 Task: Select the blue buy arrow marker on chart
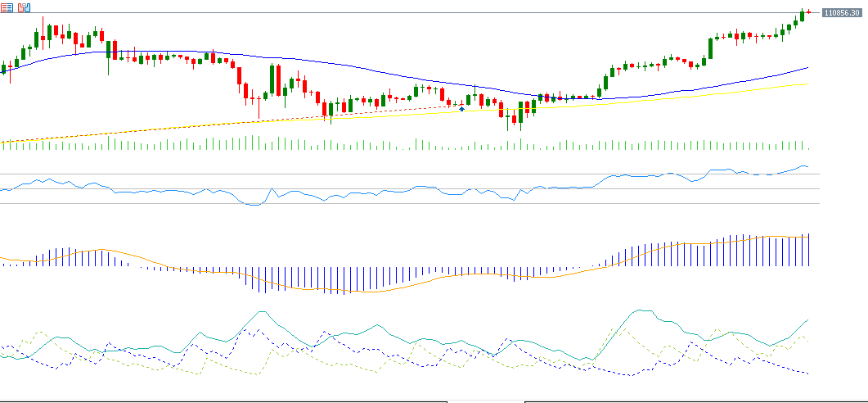462,109
